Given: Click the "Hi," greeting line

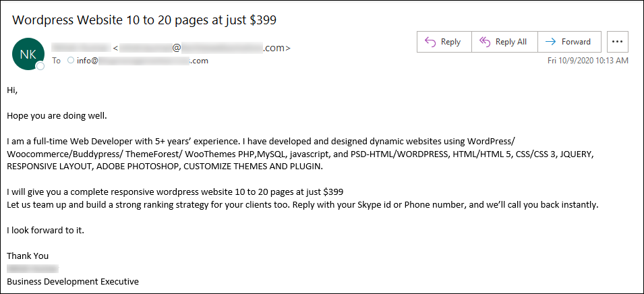Looking at the screenshot, I should (x=12, y=90).
